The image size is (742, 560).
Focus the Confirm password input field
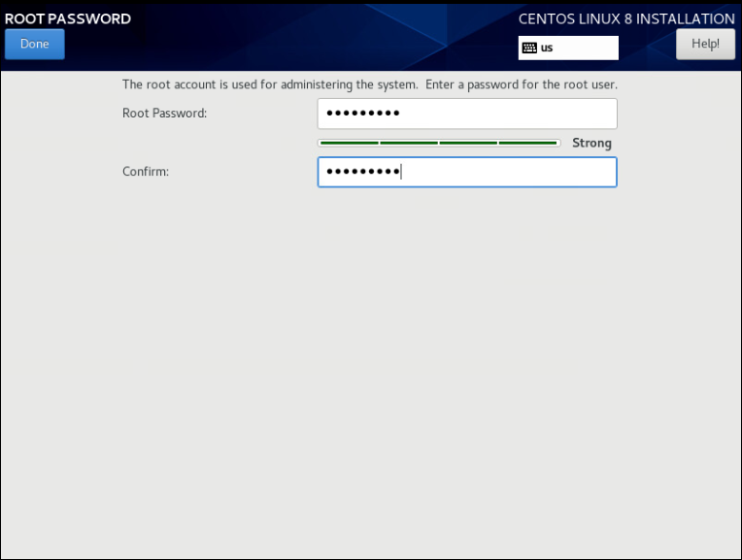tap(467, 172)
